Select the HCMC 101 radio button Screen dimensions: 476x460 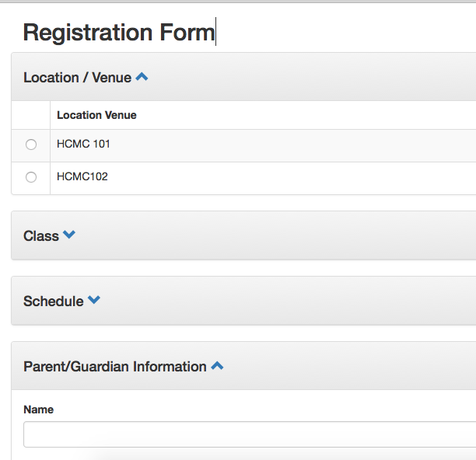coord(31,145)
